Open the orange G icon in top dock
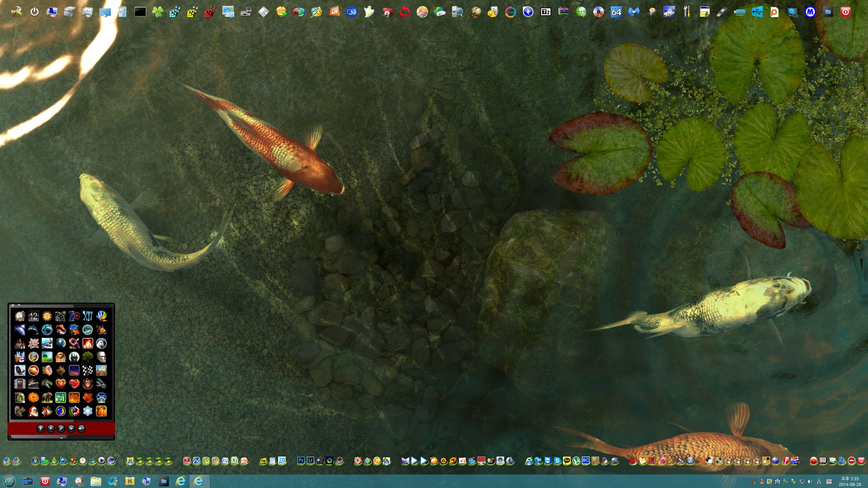This screenshot has width=868, height=488. click(x=334, y=12)
